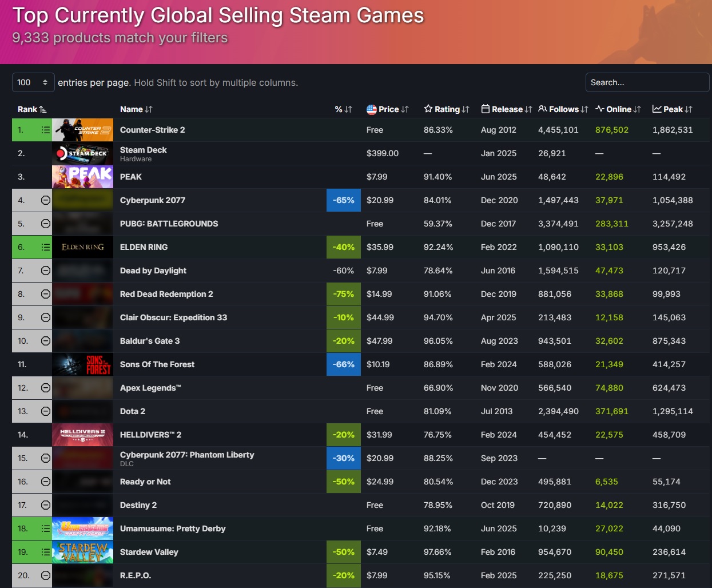Screen dimensions: 712x588
Task: Click the Steam Deck thumbnail image
Action: point(82,153)
